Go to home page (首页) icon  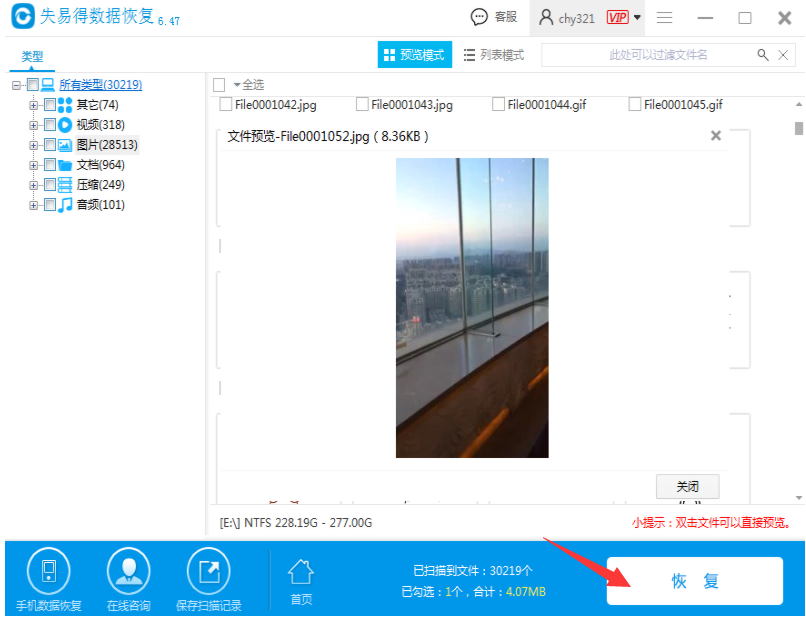tap(301, 572)
